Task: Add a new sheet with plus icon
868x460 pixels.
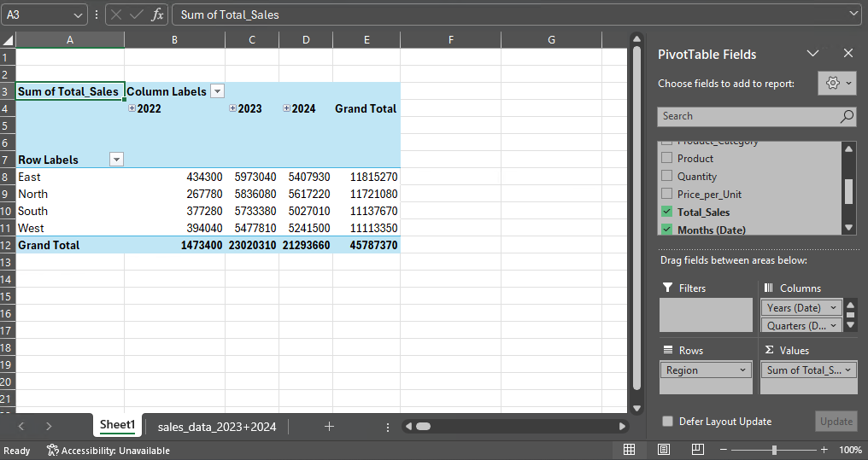Action: (329, 427)
